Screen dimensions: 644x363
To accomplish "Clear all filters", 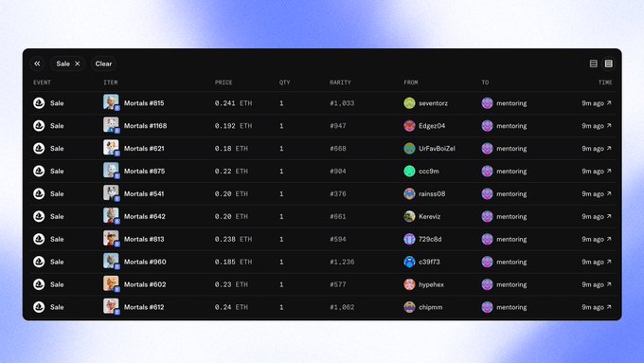I will 103,64.
